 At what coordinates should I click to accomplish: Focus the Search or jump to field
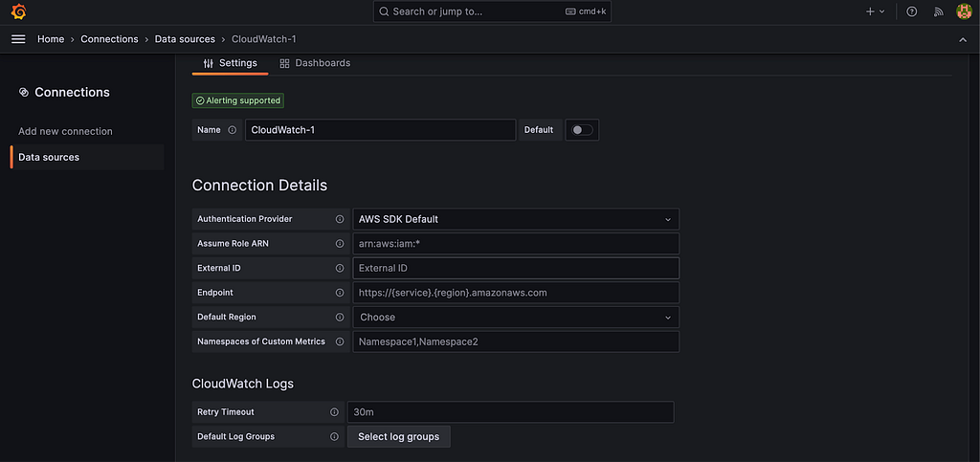click(x=493, y=11)
